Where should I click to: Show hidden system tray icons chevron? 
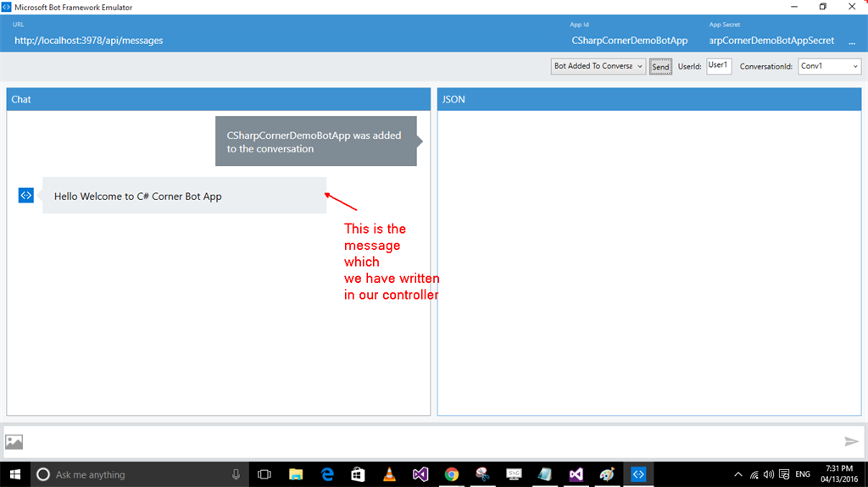tap(738, 474)
